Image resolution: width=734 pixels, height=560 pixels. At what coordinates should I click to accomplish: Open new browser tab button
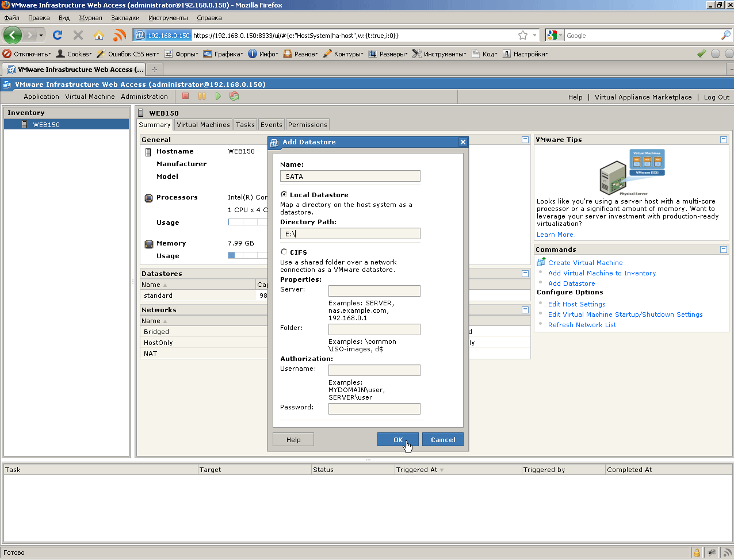(x=155, y=70)
